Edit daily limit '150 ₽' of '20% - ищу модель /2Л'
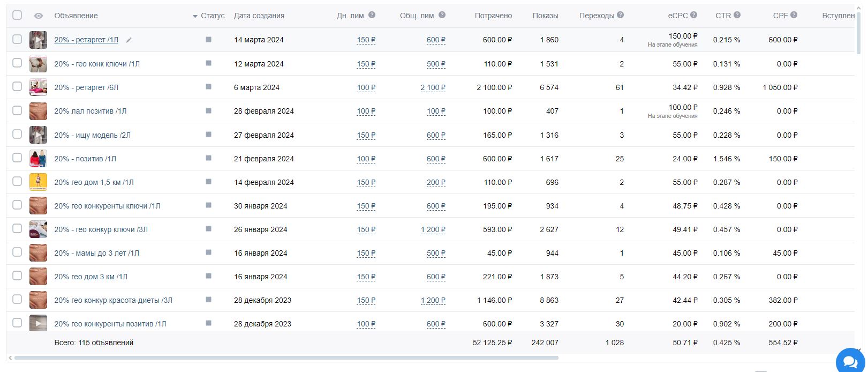Image resolution: width=868 pixels, height=372 pixels. (366, 135)
